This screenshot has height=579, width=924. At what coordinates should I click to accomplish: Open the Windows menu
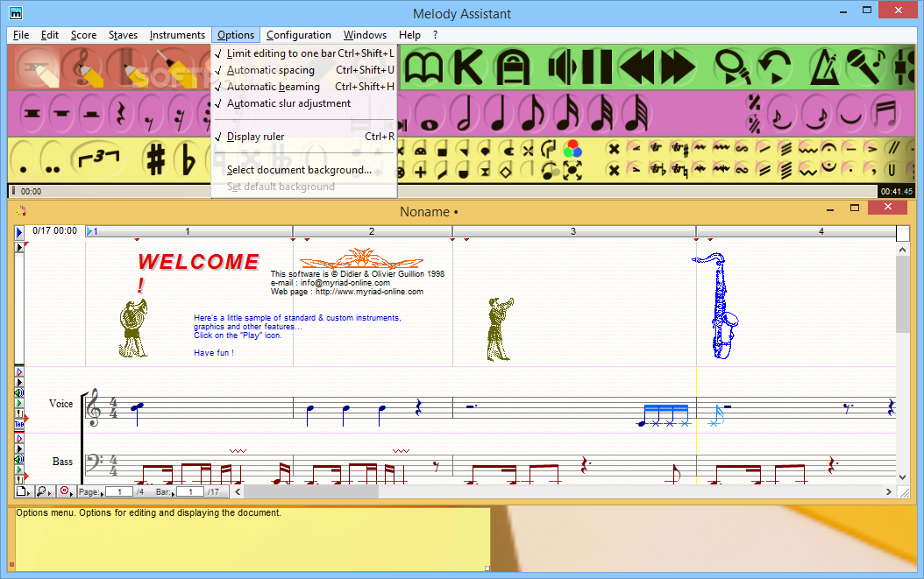click(365, 35)
